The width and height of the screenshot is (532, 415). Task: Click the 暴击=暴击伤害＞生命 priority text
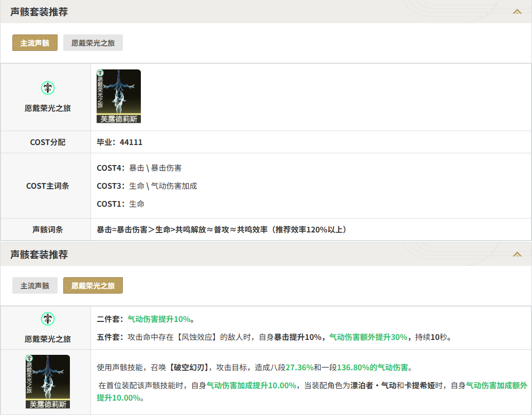pyautogui.click(x=222, y=230)
